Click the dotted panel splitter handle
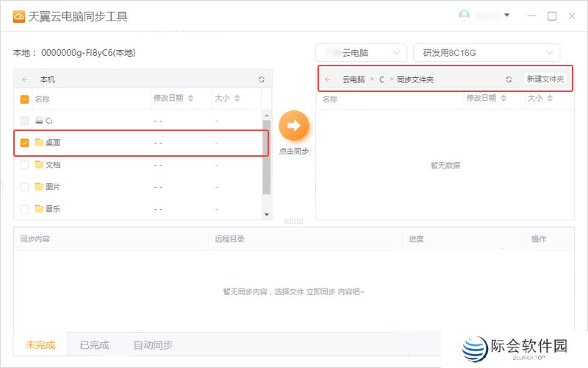The width and height of the screenshot is (588, 368). (294, 222)
